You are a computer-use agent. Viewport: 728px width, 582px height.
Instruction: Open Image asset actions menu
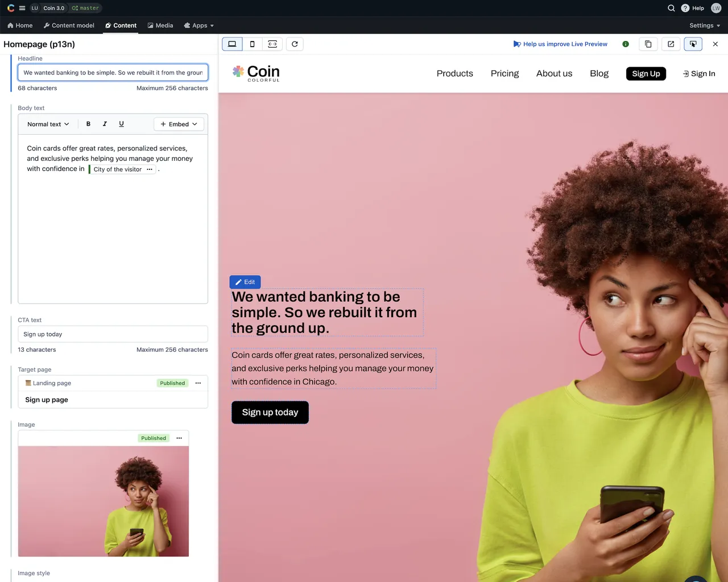179,438
